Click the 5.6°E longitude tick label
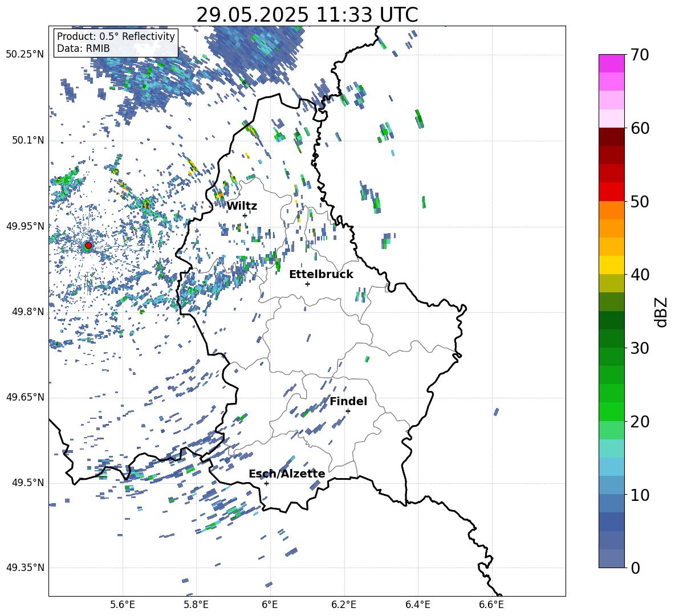This screenshot has height=616, width=675. point(122,605)
